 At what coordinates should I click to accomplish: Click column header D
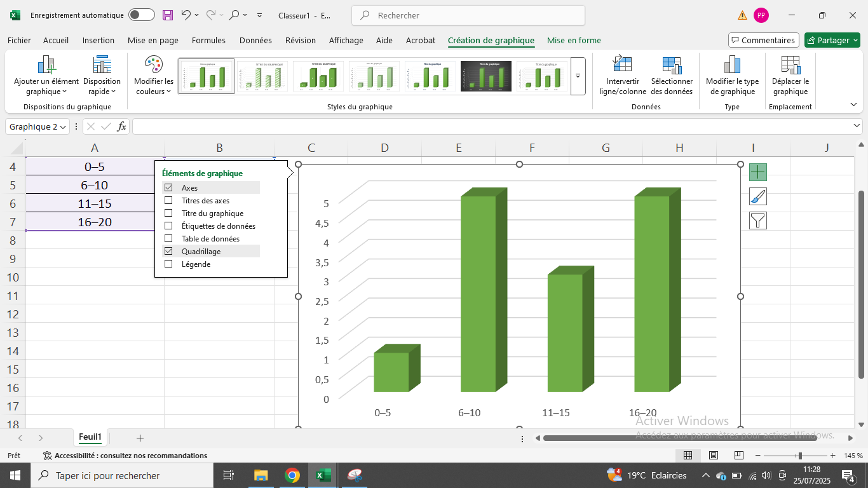[384, 148]
